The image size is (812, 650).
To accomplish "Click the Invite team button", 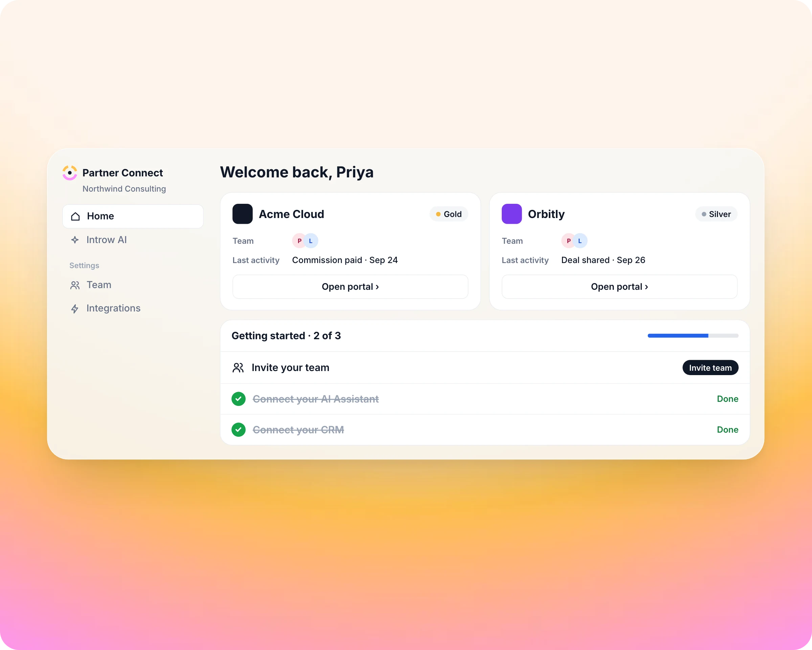I will pos(710,368).
